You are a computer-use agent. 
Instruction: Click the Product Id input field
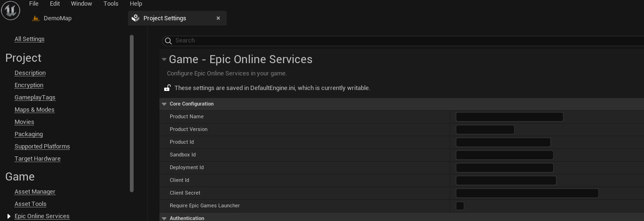[503, 142]
